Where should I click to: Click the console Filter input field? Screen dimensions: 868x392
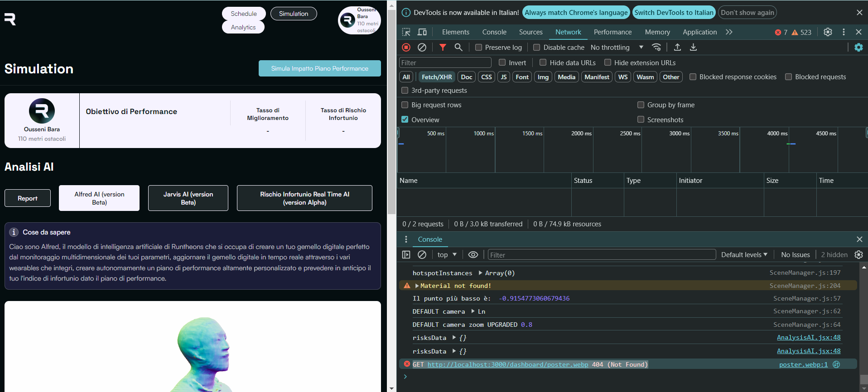click(x=602, y=255)
